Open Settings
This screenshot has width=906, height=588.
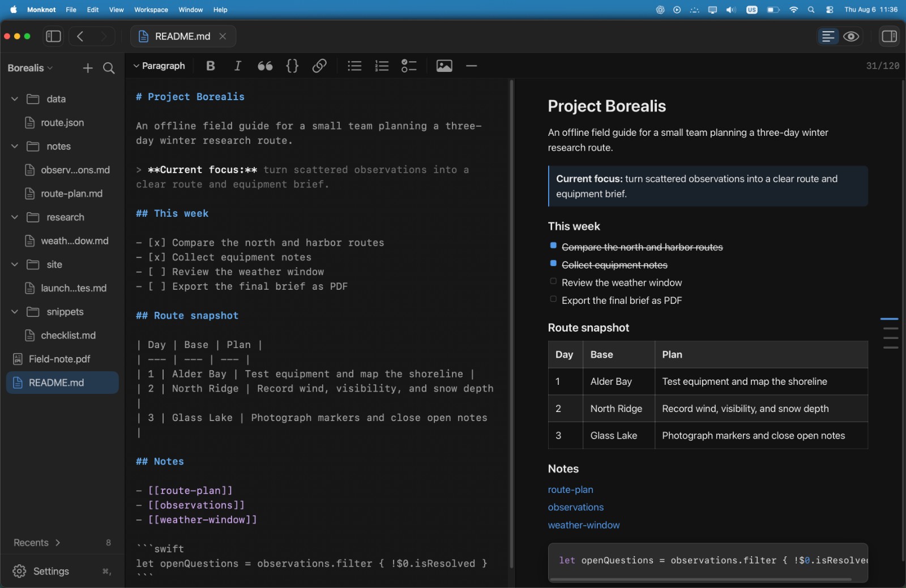coord(41,572)
